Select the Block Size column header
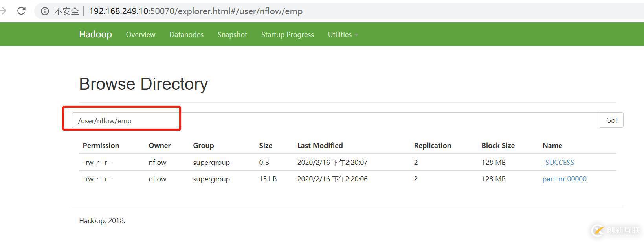644x242 pixels. (498, 146)
